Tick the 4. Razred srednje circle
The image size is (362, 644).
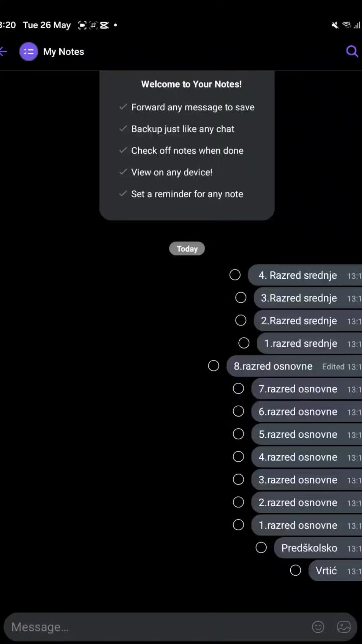coord(235,275)
